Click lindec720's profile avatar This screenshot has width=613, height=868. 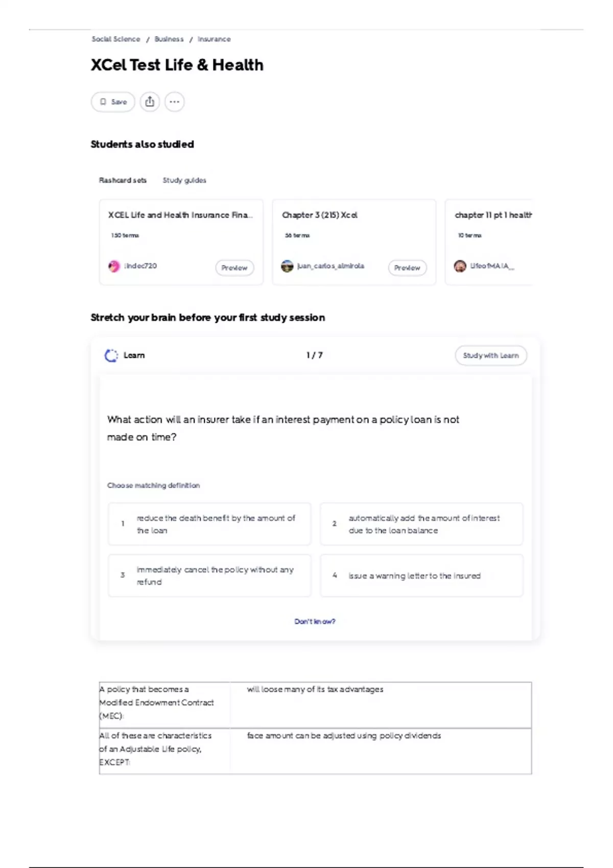(114, 266)
